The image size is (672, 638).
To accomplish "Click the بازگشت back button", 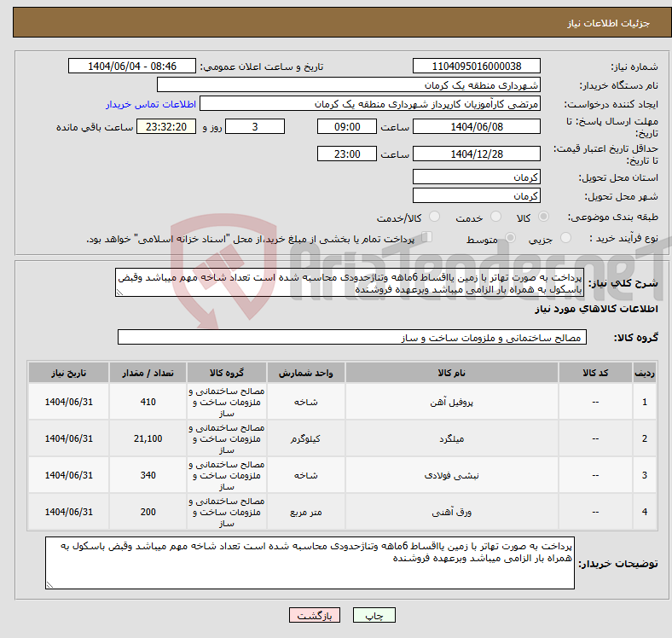I will point(315,615).
